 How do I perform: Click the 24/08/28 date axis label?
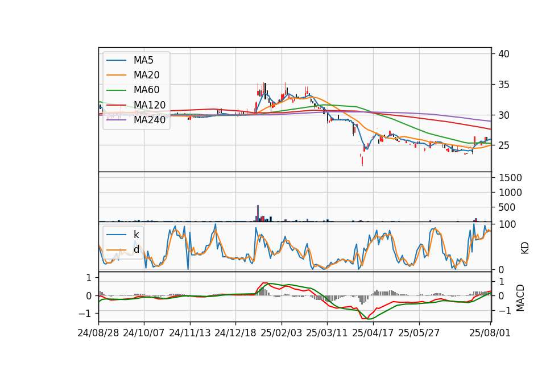pos(98,333)
